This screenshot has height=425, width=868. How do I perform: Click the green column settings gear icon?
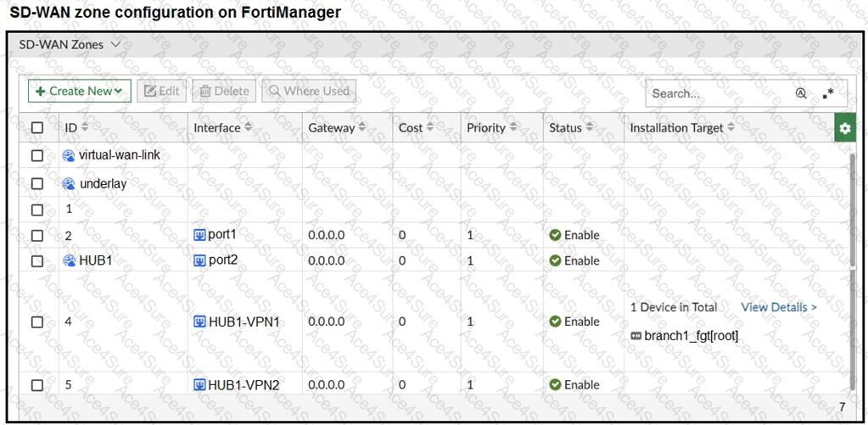point(844,128)
